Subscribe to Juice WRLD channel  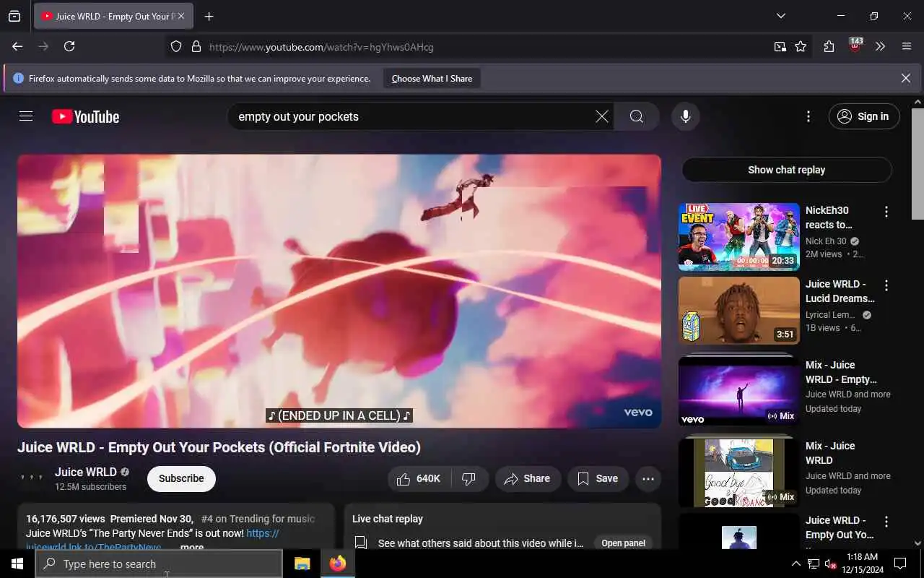(x=181, y=478)
